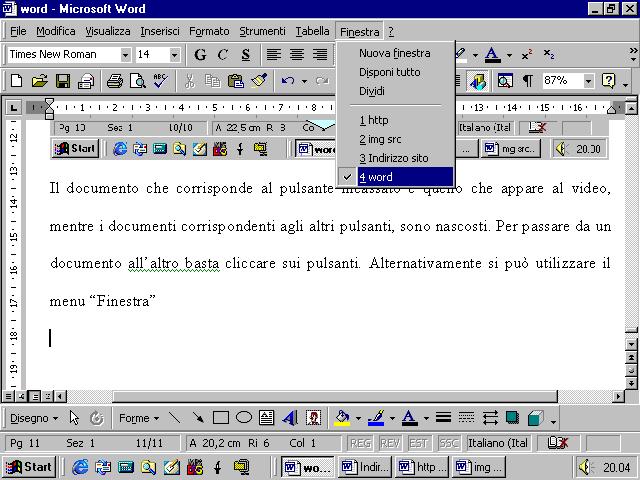Image resolution: width=640 pixels, height=480 pixels.
Task: Toggle Bold (G) formatting
Action: (x=200, y=54)
